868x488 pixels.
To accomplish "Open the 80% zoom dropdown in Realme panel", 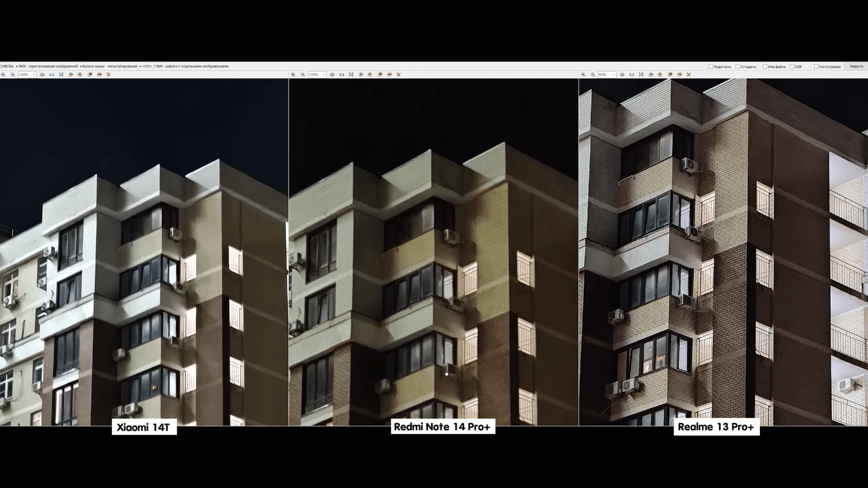I will 607,74.
